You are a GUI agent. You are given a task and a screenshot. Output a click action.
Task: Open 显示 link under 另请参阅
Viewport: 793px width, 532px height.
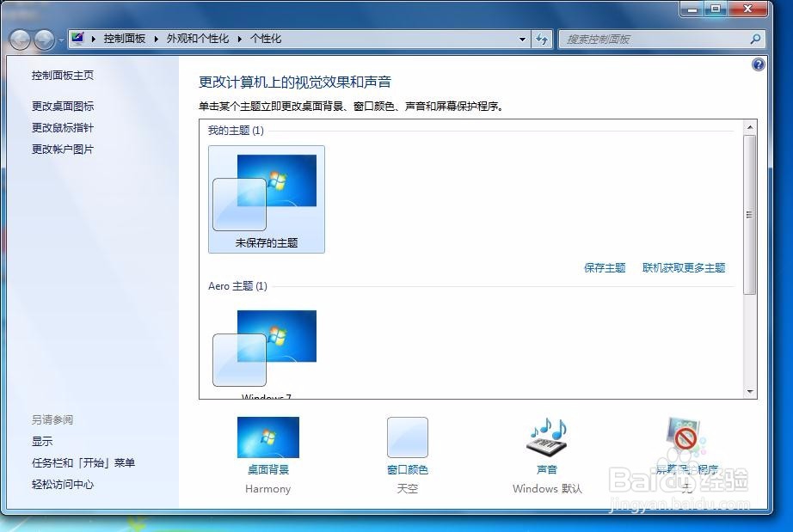click(42, 441)
